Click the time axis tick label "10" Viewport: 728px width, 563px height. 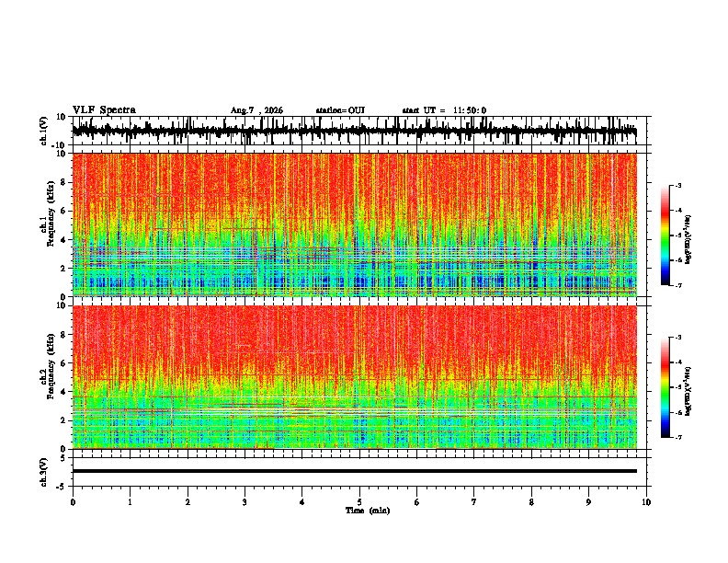[x=646, y=502]
